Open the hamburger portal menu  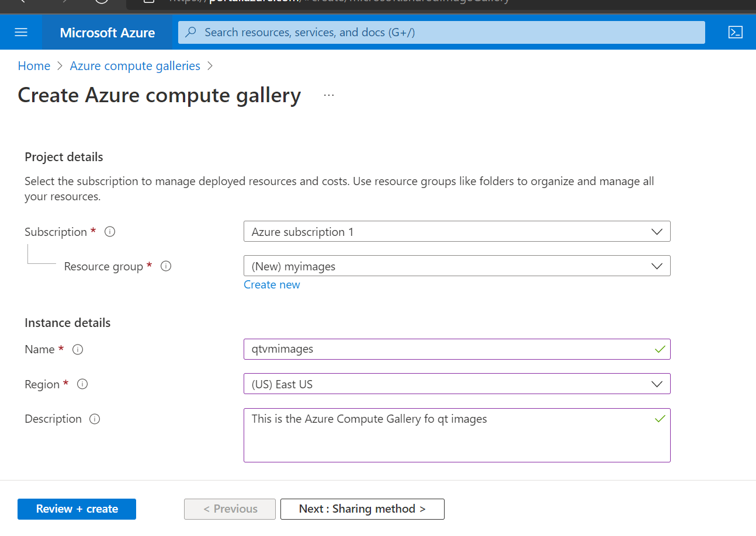tap(21, 32)
